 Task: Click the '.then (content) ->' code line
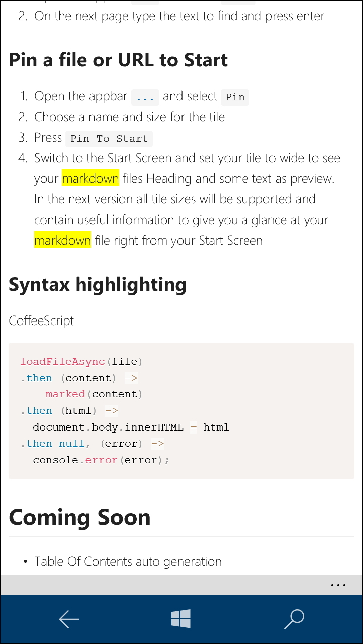tap(79, 378)
